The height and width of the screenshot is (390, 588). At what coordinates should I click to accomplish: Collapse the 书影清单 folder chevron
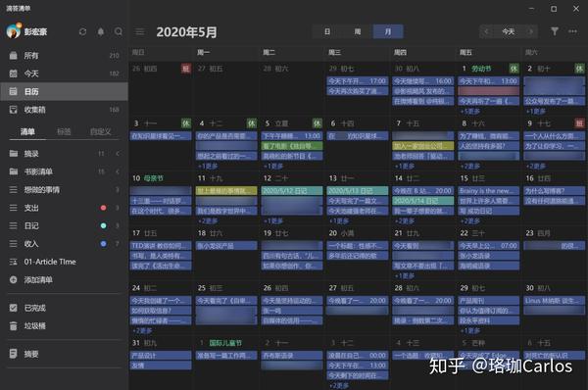tap(118, 171)
